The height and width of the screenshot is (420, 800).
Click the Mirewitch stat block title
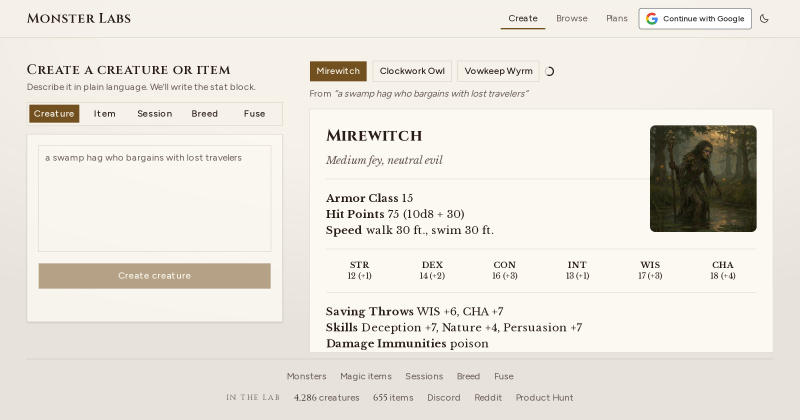pyautogui.click(x=374, y=136)
